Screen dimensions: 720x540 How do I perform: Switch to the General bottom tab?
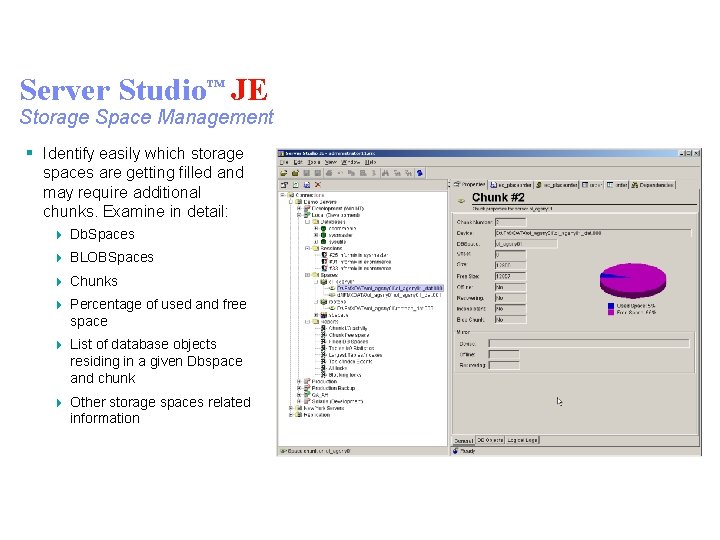(463, 440)
